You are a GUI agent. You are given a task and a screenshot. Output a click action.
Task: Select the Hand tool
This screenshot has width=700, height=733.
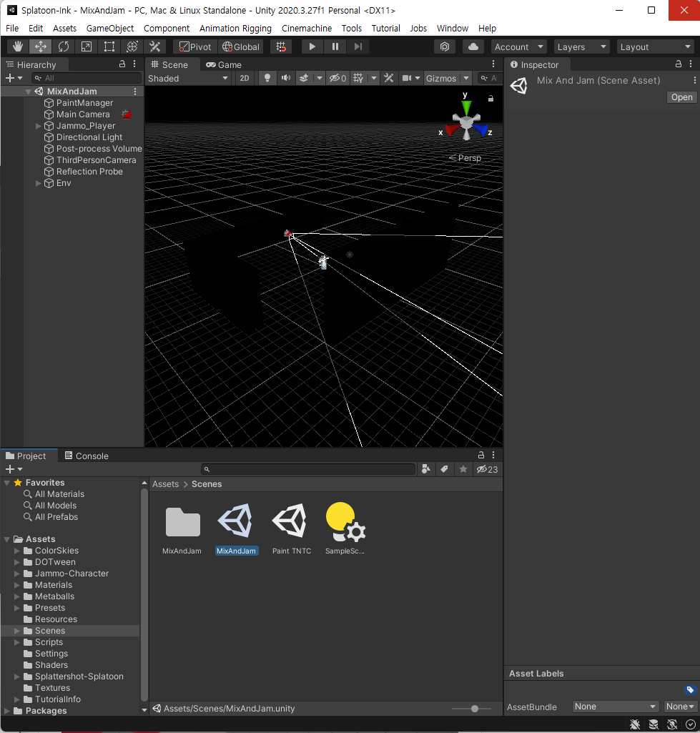click(18, 46)
